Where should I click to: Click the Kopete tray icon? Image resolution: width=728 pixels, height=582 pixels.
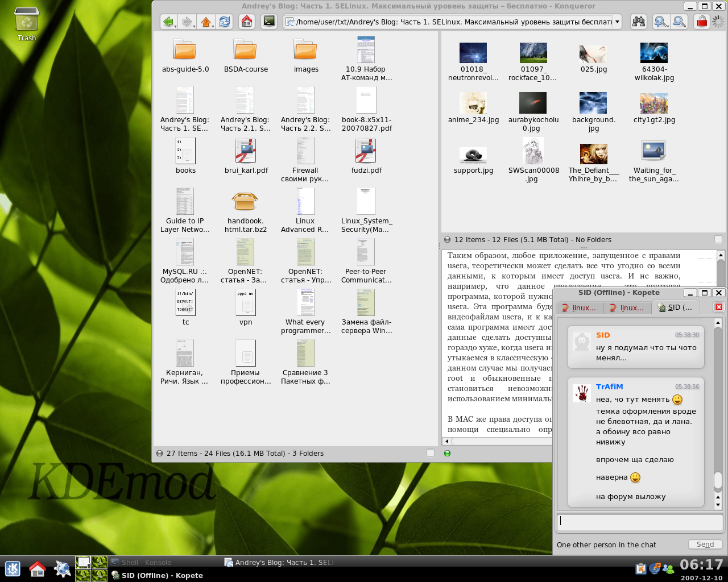click(668, 568)
